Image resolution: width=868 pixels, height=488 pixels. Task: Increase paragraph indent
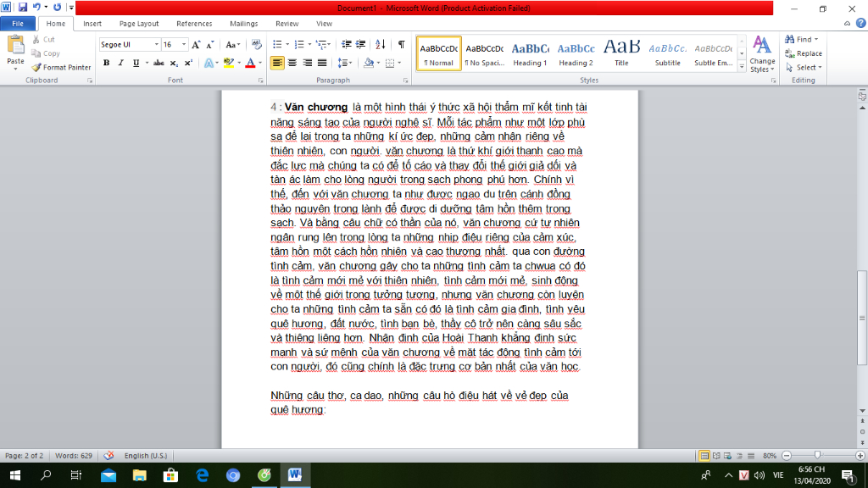[360, 45]
